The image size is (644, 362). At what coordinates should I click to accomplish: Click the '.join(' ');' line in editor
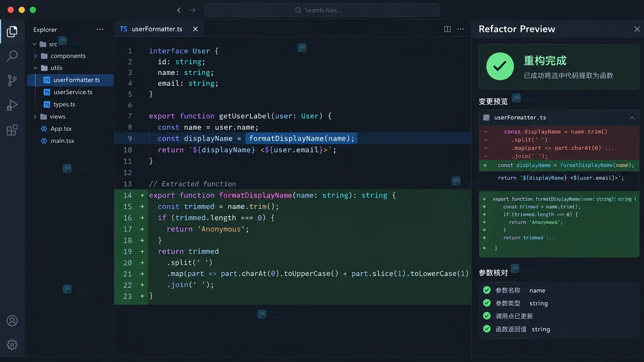coord(190,285)
